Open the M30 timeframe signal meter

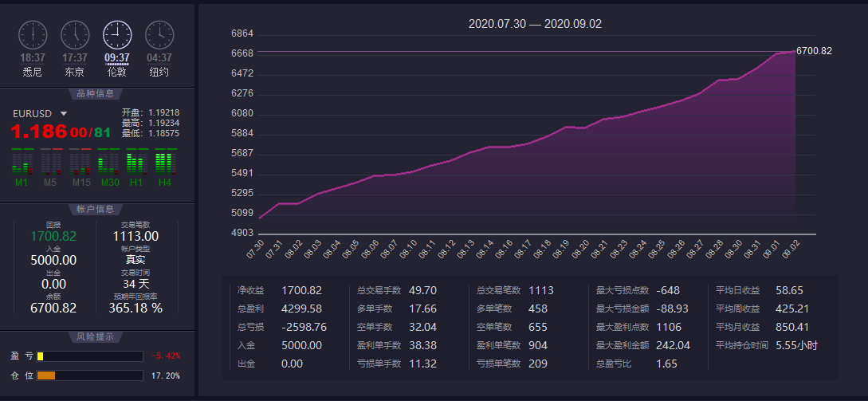coord(108,163)
